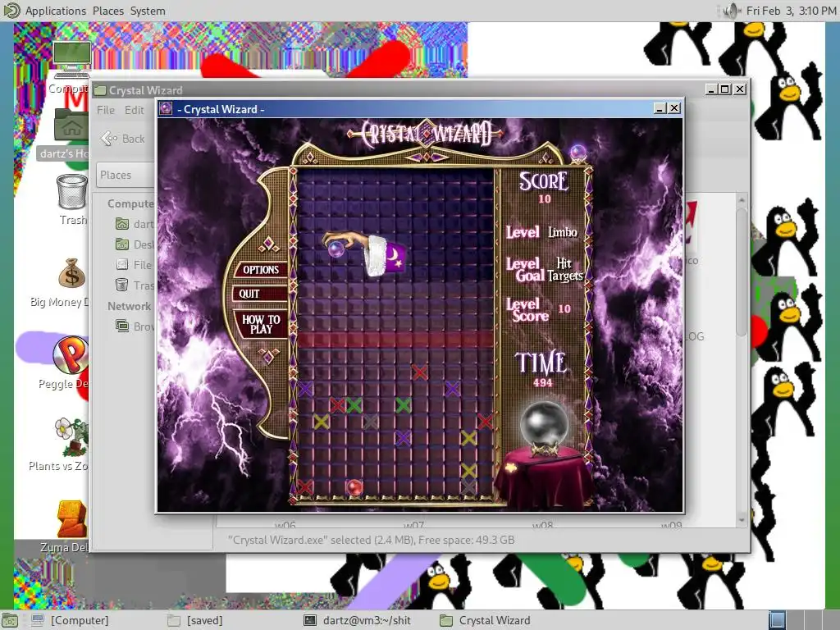Click the red ball at the grid bottom
840x630 pixels.
tap(354, 487)
